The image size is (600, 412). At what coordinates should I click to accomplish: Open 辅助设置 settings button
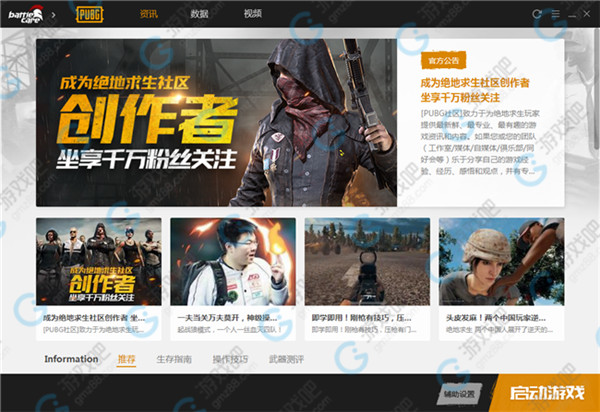click(459, 394)
